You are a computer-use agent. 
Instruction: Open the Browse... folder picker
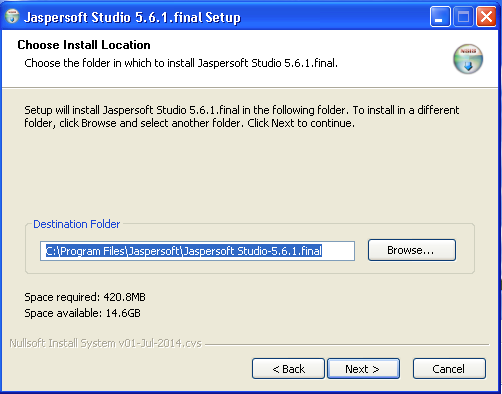tap(412, 250)
